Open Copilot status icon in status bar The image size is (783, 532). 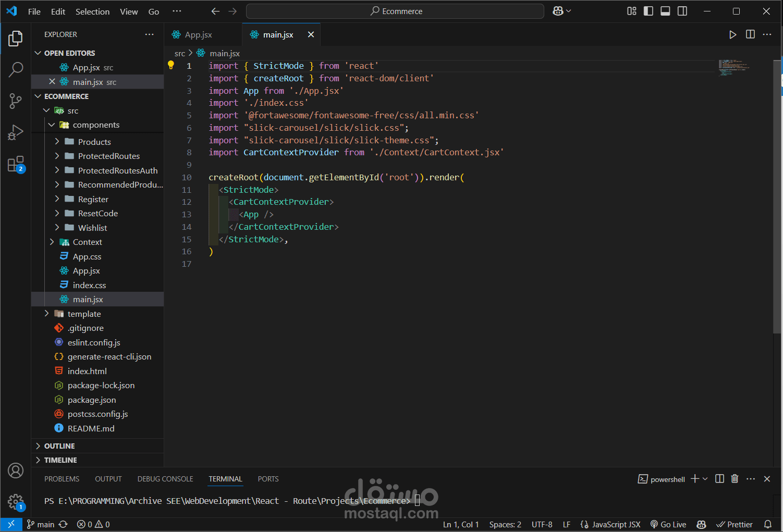701,525
